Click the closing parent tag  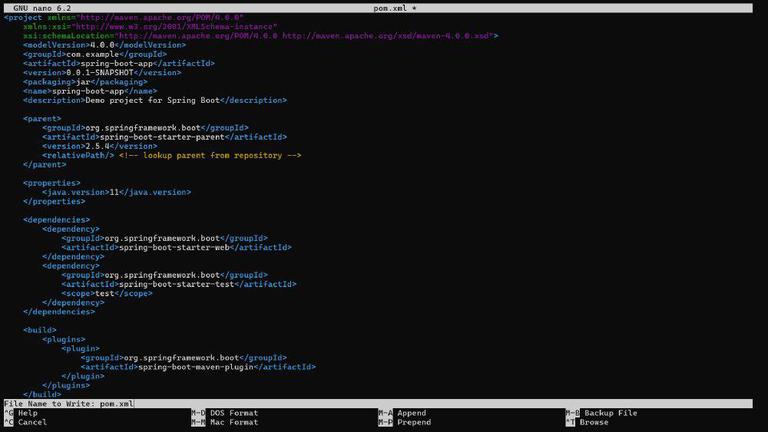click(45, 165)
